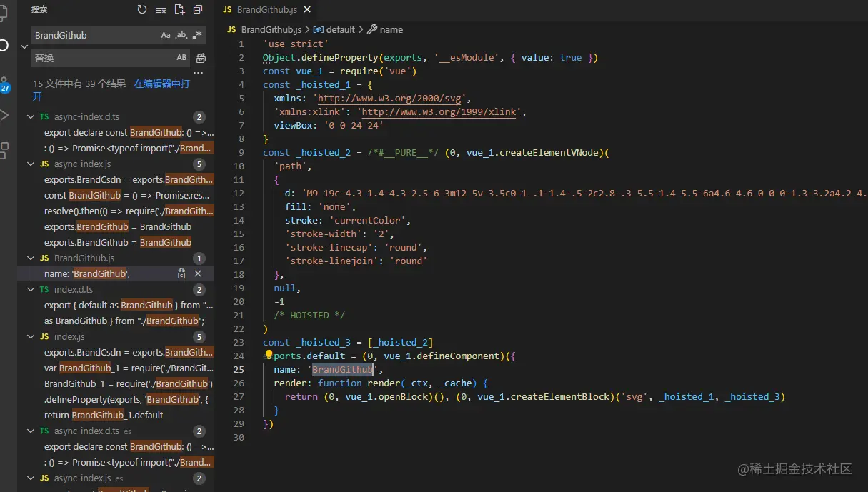Image resolution: width=868 pixels, height=492 pixels.
Task: Click the 搜索 panel title
Action: pyautogui.click(x=40, y=9)
